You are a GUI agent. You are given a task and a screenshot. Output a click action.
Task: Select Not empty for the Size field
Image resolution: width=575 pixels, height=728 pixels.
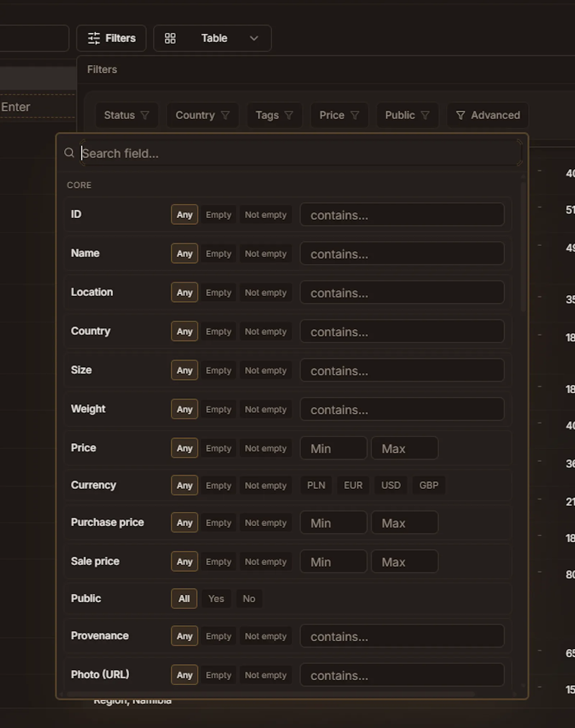[x=266, y=370]
